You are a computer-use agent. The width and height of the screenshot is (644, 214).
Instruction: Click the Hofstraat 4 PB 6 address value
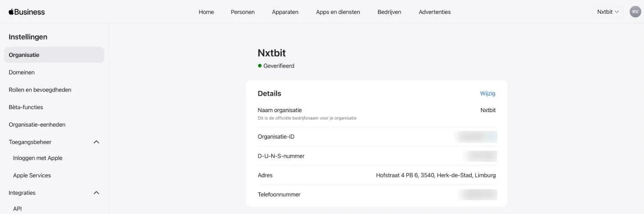click(436, 175)
